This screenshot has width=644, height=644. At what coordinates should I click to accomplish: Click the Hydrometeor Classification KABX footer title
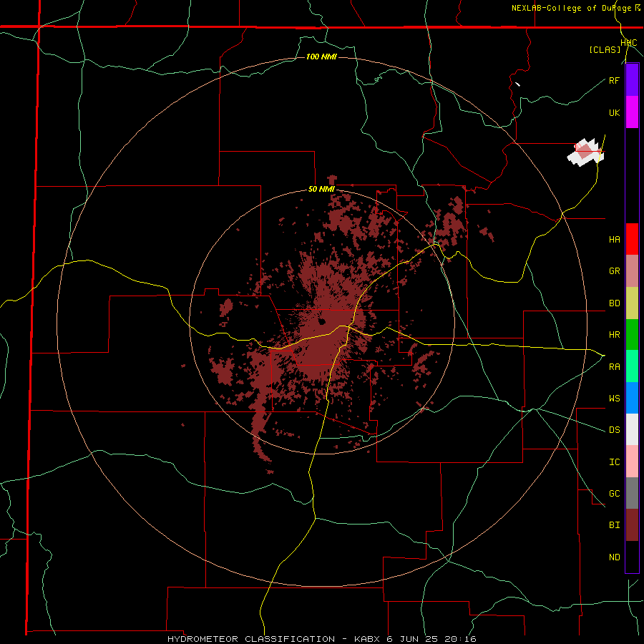pos(321,639)
